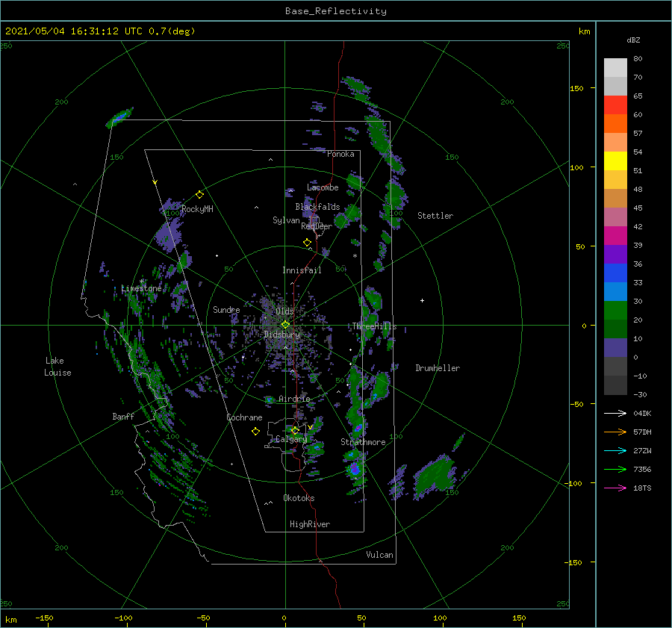Click the Limestone label
672x628 pixels.
(x=141, y=288)
